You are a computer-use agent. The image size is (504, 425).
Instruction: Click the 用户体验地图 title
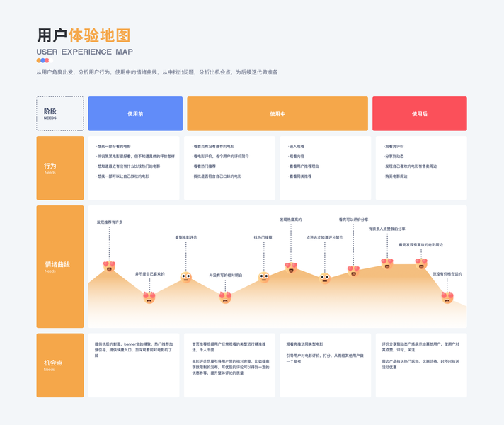pos(84,35)
